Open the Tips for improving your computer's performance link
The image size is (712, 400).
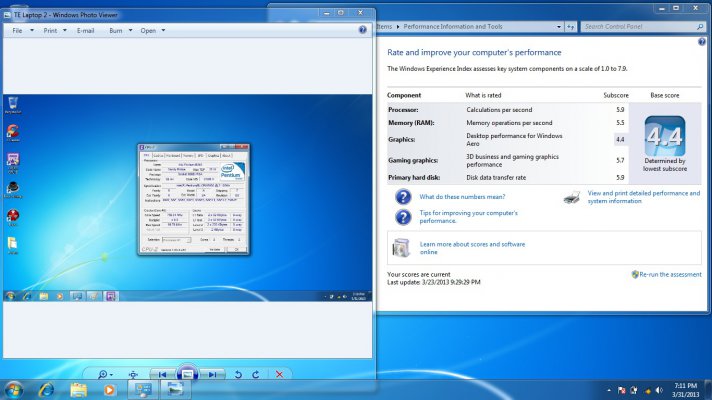pos(469,217)
